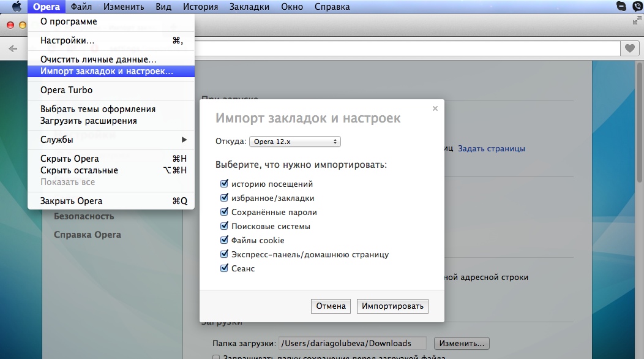The image size is (644, 359).
Task: Select 'О программе' menu item
Action: click(111, 21)
